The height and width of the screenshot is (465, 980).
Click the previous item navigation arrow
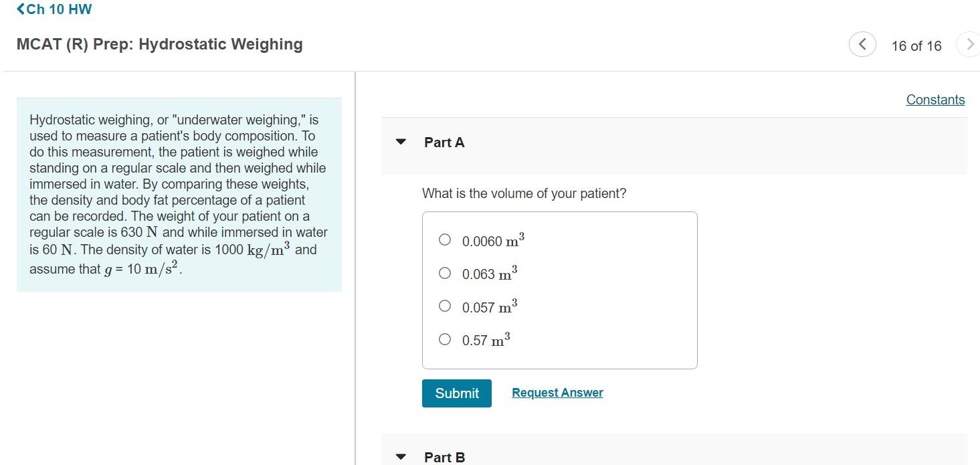[862, 44]
